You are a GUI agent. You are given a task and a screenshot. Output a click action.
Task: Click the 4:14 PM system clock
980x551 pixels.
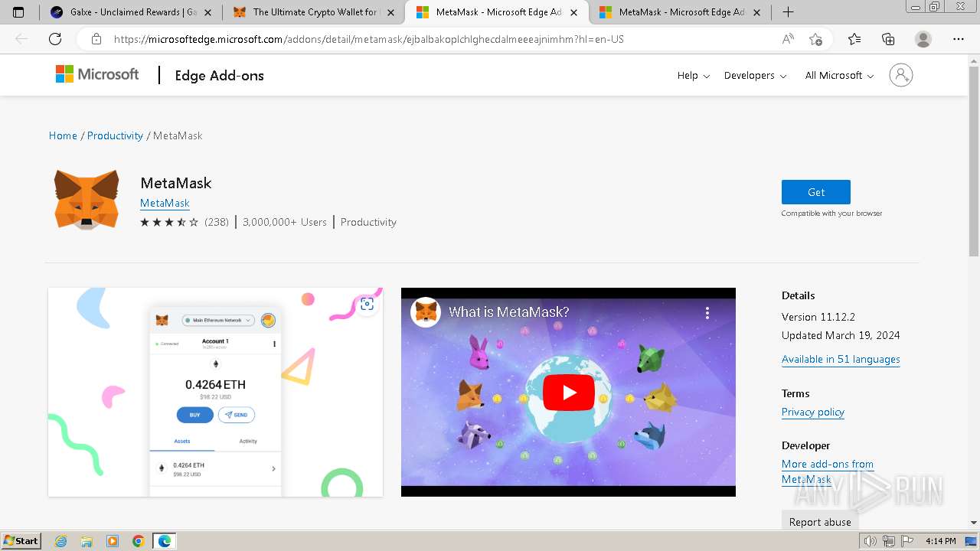point(940,541)
